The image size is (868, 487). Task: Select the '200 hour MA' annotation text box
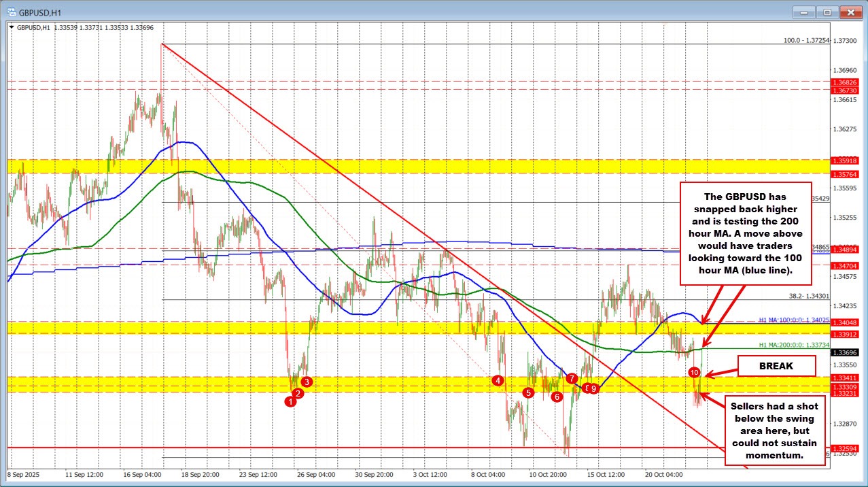[x=745, y=233]
